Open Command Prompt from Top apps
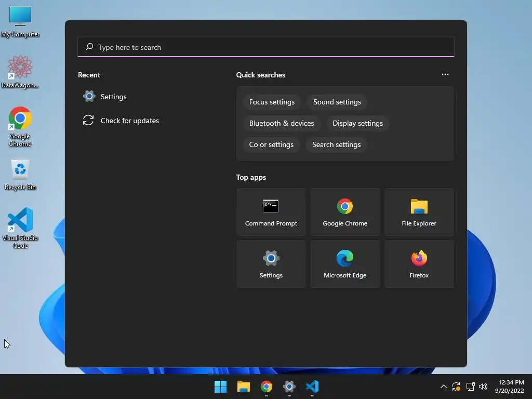532x399 pixels. (x=271, y=212)
